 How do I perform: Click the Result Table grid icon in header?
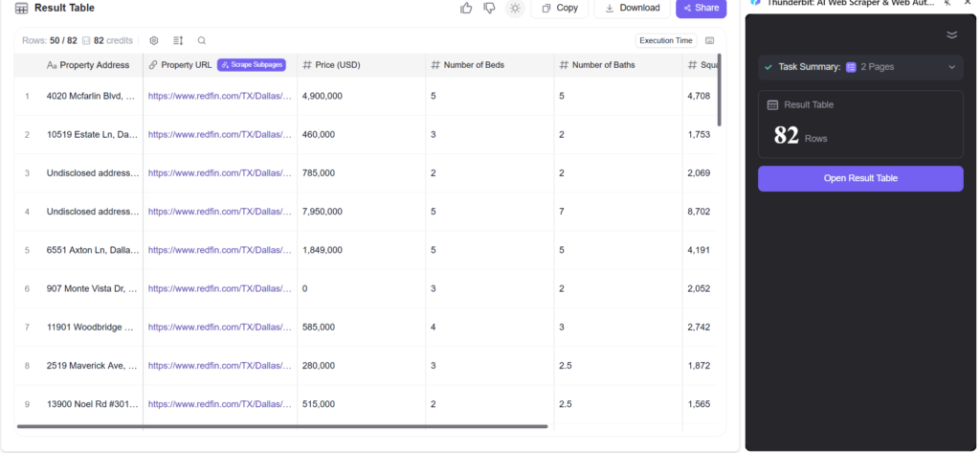[21, 8]
